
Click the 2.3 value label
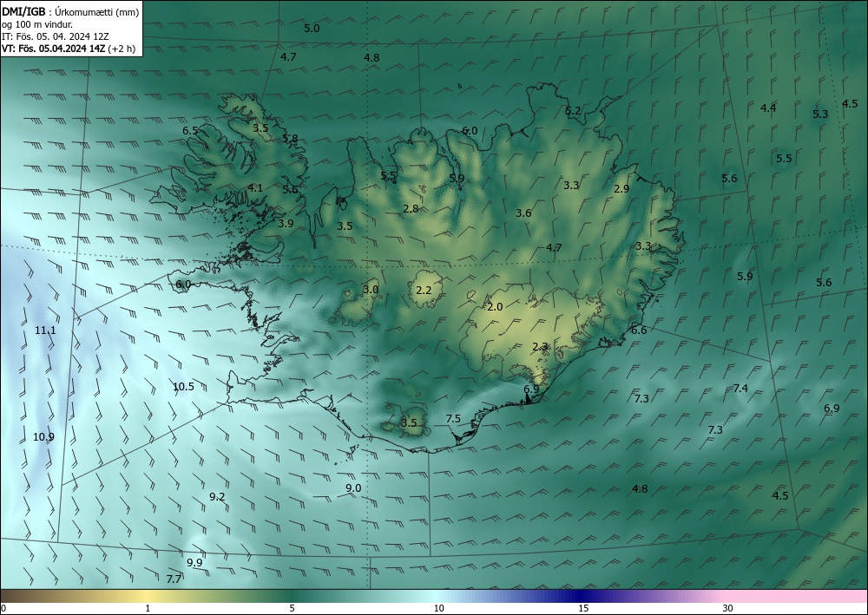(540, 347)
